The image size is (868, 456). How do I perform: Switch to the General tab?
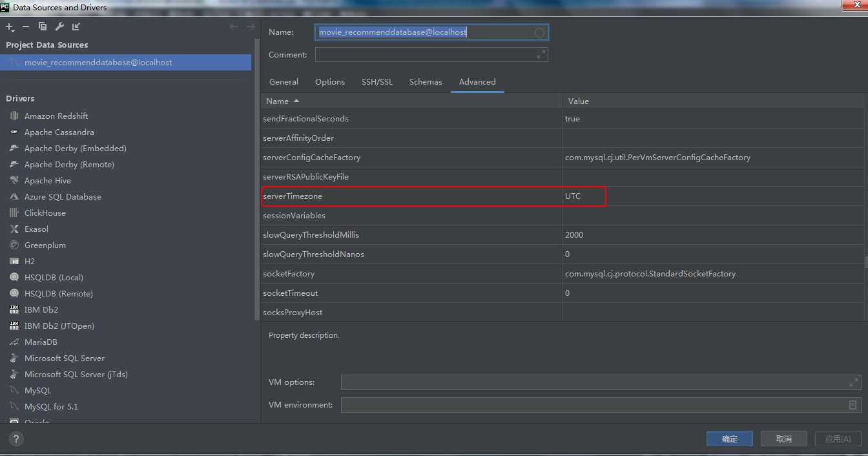[284, 82]
